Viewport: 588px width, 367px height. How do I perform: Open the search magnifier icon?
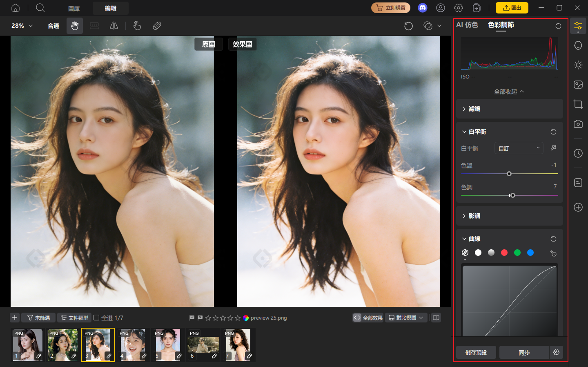pos(40,8)
